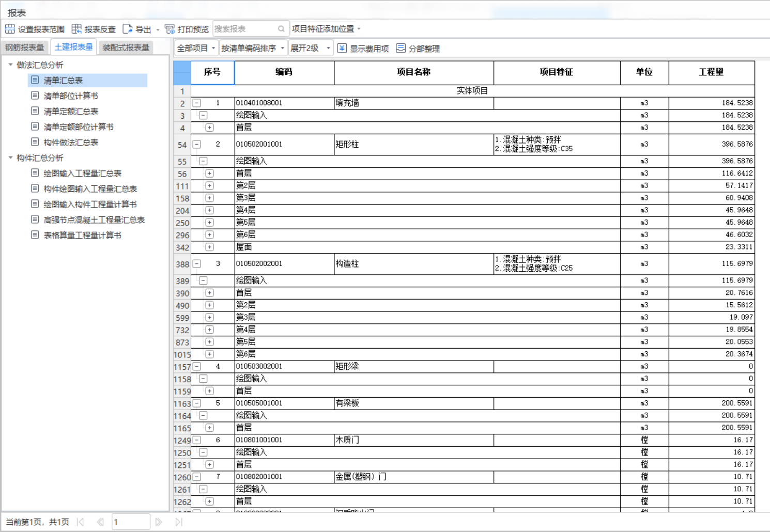The width and height of the screenshot is (770, 532).
Task: Click the 打印预览 printer icon
Action: click(x=170, y=29)
